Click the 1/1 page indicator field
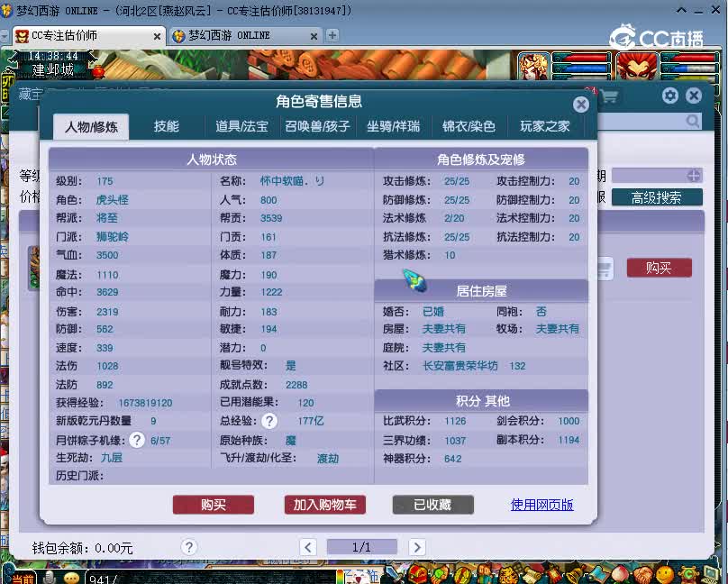The width and height of the screenshot is (728, 584). tap(361, 547)
